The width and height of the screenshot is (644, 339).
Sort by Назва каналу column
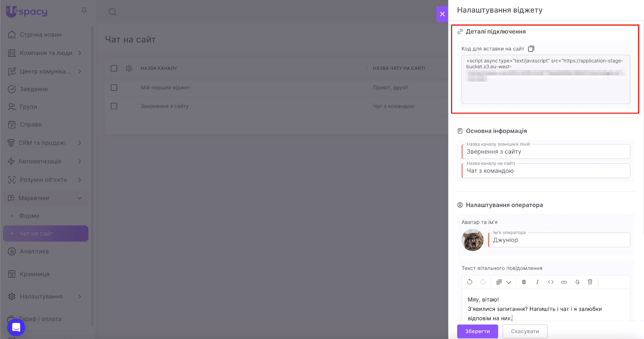(x=159, y=68)
